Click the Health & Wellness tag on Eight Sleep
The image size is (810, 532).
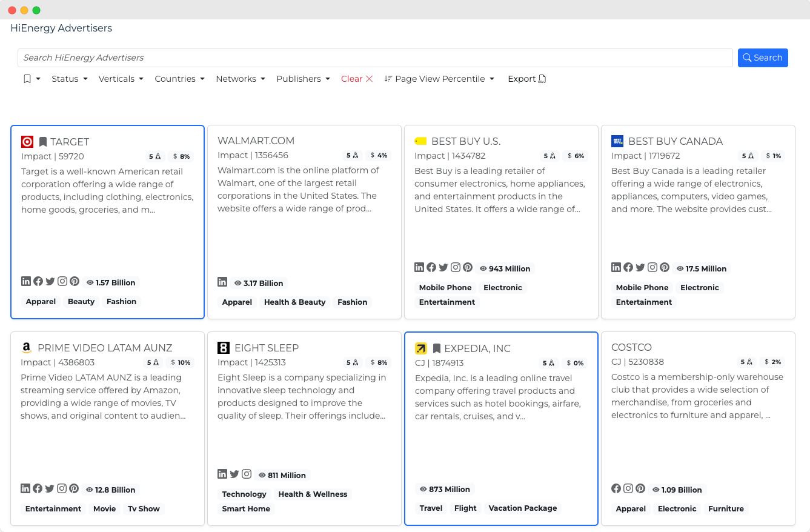click(313, 494)
